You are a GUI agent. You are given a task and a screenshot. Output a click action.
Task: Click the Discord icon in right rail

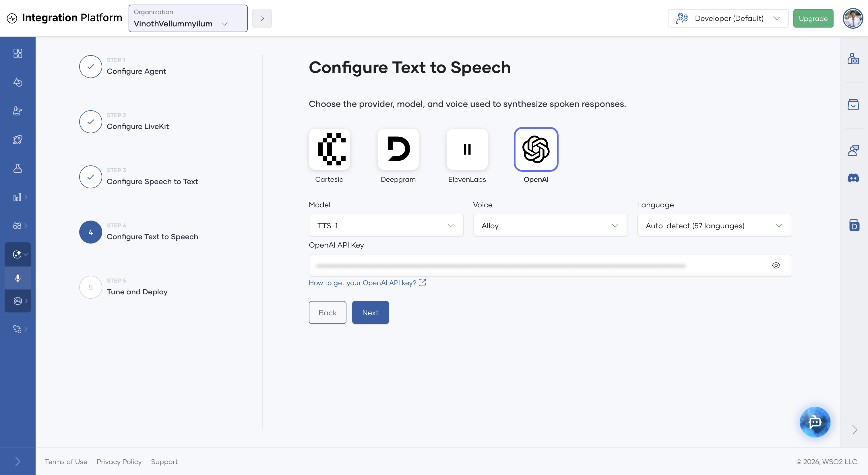(853, 178)
